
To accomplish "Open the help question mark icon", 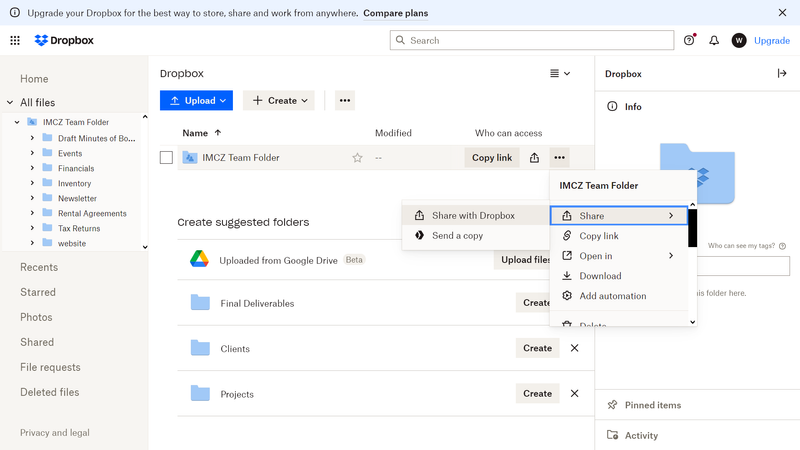I will pyautogui.click(x=689, y=41).
